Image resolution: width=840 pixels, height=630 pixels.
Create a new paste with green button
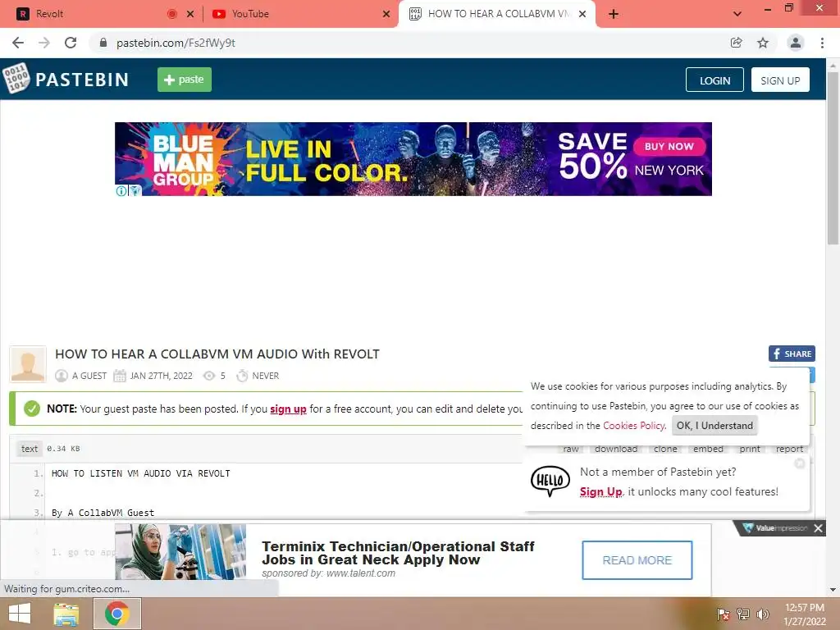pos(185,80)
